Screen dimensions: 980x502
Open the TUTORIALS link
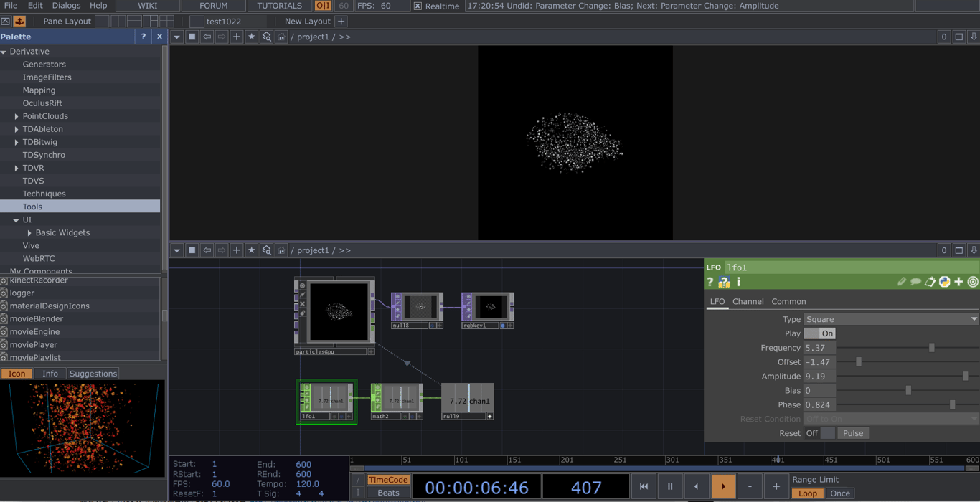pyautogui.click(x=279, y=6)
